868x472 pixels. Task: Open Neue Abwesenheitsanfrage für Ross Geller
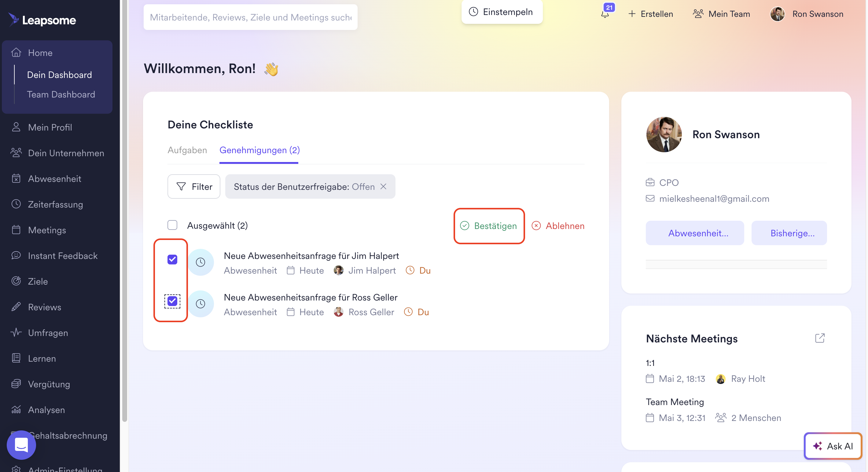311,297
